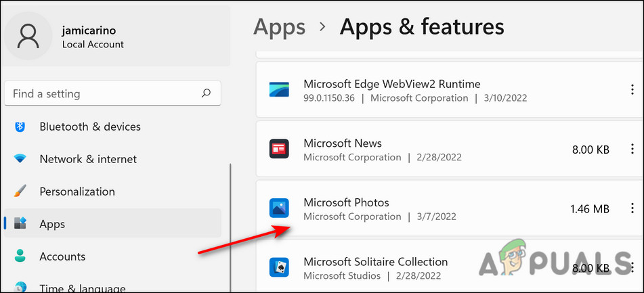Screen dimensions: 644x293
Task: Click the Microsoft News app icon
Action: pos(279,149)
